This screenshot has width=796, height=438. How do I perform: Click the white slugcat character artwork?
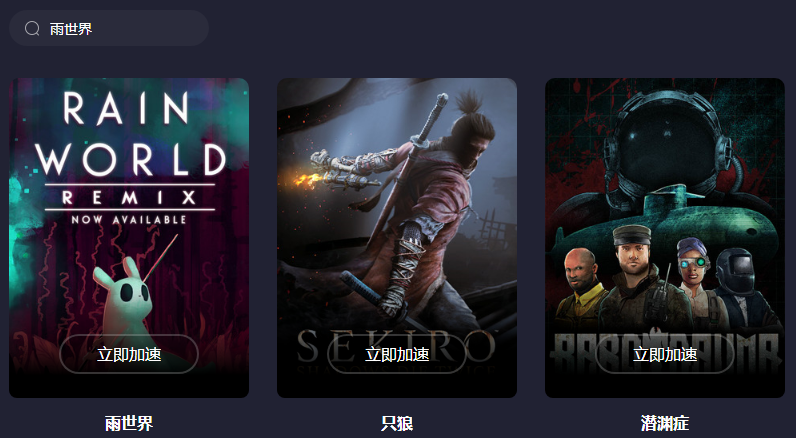[123, 297]
